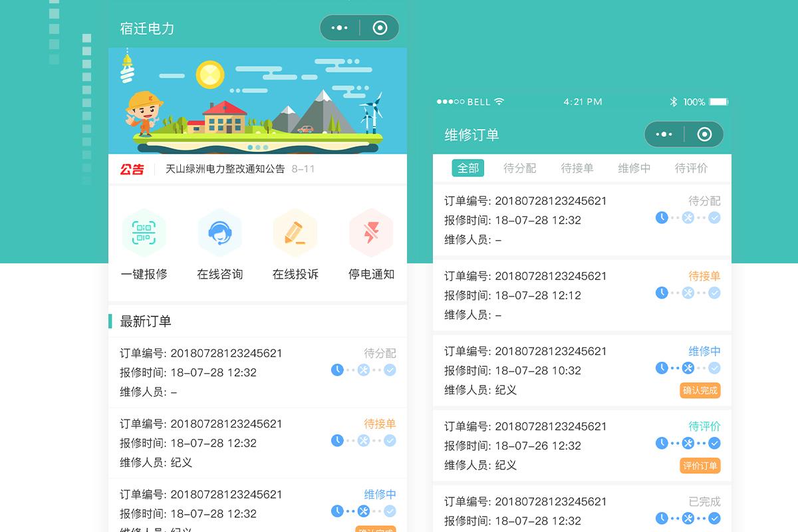
Task: Click the 4:21 PM time display
Action: tap(583, 102)
